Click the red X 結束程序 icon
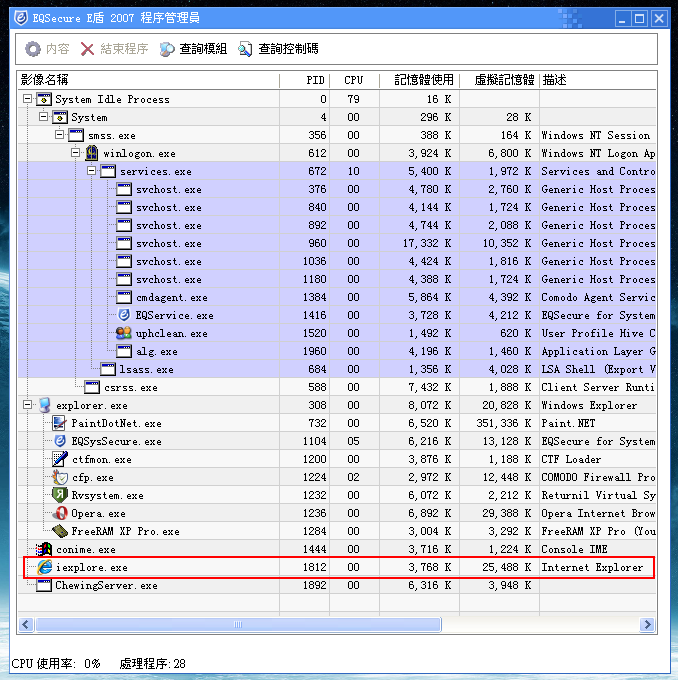The height and width of the screenshot is (680, 678). tap(87, 49)
